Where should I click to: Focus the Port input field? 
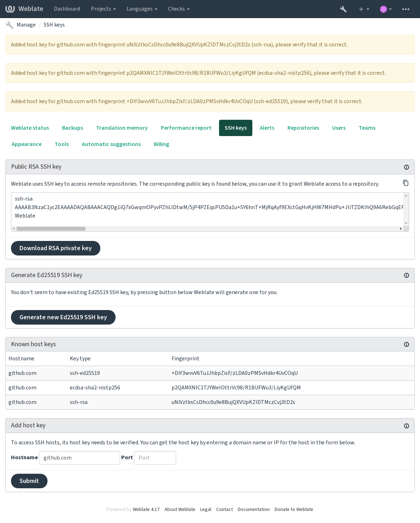pyautogui.click(x=155, y=458)
